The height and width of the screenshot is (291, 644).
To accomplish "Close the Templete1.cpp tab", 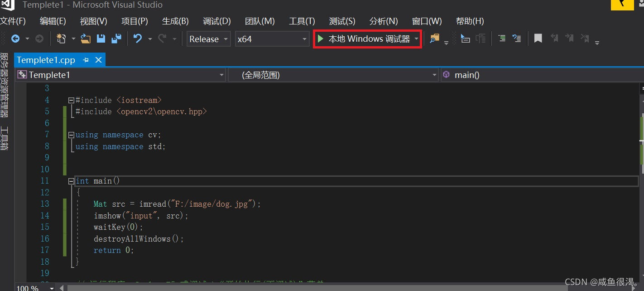I will (x=98, y=60).
